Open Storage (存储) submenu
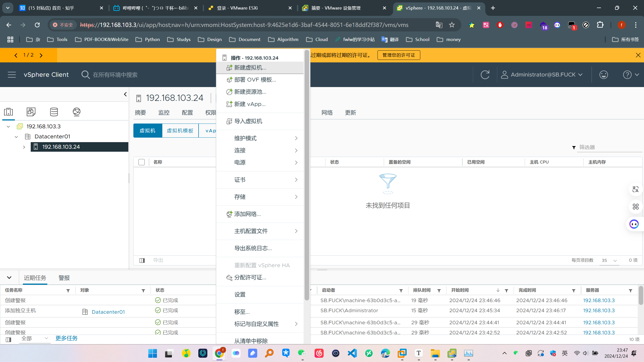The width and height of the screenshot is (644, 362). tap(260, 197)
